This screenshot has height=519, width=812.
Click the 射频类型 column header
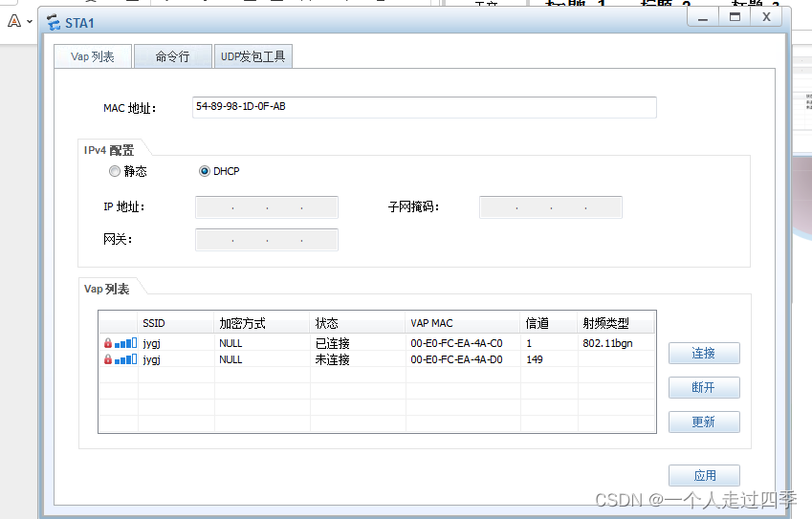tap(616, 323)
